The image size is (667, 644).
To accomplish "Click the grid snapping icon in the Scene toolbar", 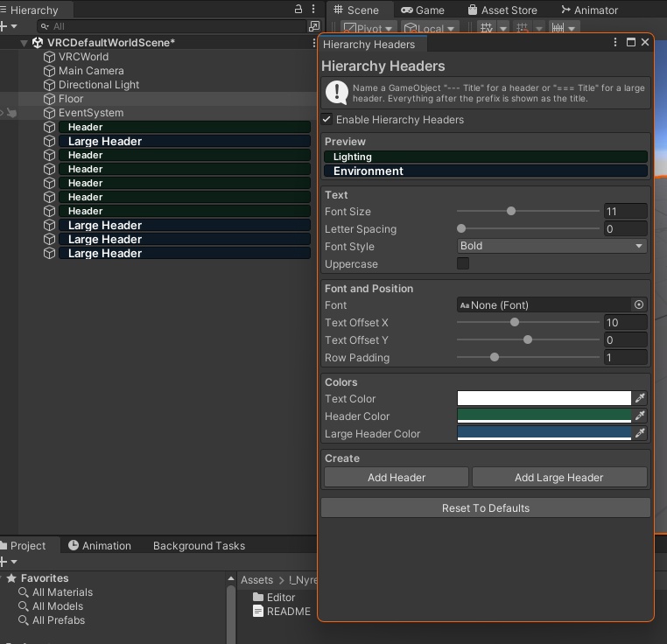I will (x=522, y=28).
